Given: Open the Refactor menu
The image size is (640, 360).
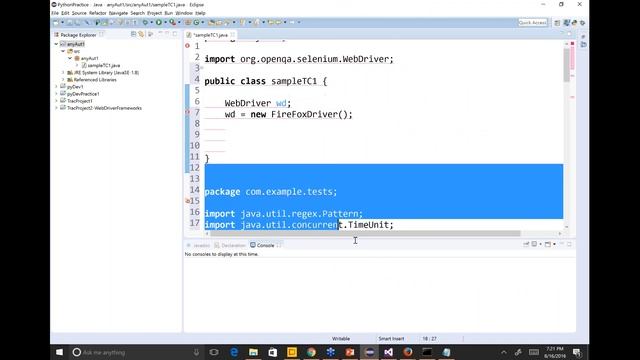Looking at the screenshot, I should click(x=98, y=13).
